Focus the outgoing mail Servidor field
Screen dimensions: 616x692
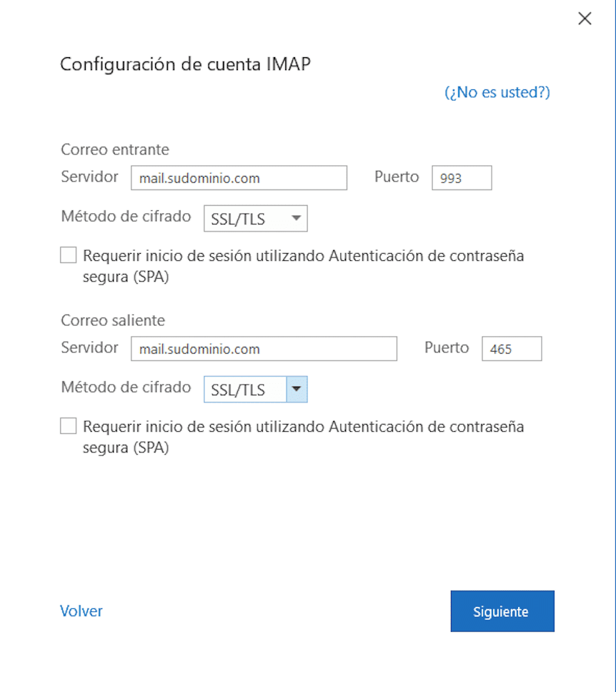click(x=264, y=349)
